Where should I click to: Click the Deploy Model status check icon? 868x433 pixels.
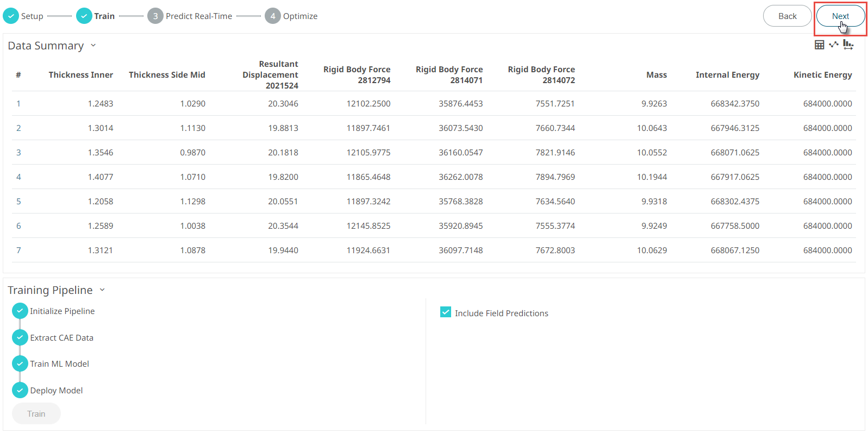pos(20,390)
